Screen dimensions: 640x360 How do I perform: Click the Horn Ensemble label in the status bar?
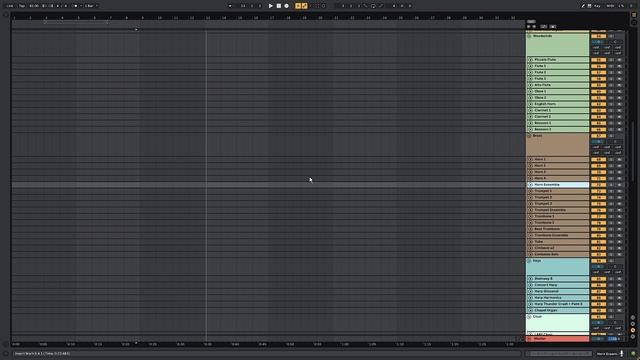pos(607,353)
